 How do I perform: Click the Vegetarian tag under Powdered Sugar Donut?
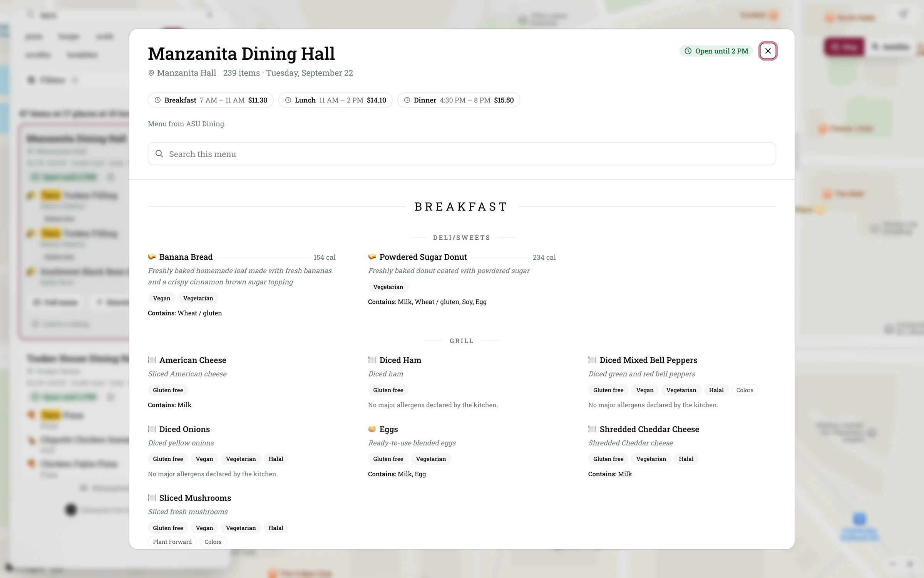coord(388,287)
